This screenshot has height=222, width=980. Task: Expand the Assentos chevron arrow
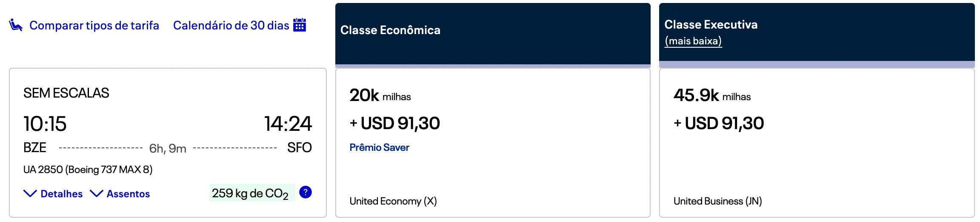[97, 193]
